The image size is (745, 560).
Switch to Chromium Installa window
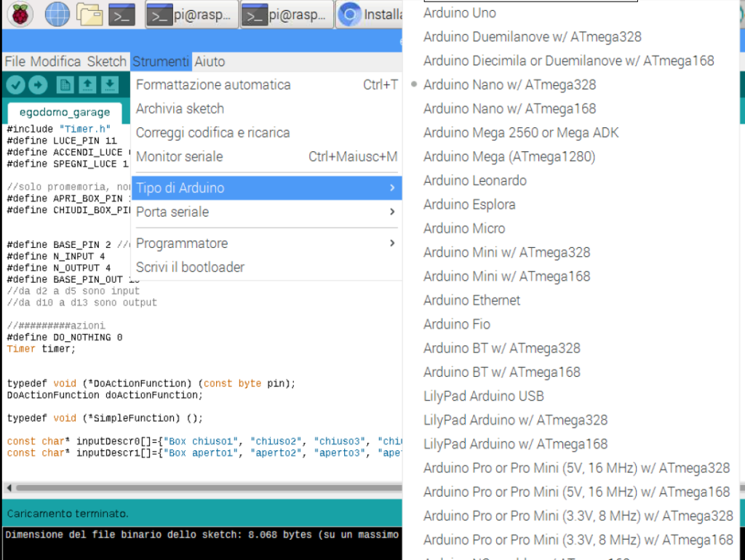point(369,15)
